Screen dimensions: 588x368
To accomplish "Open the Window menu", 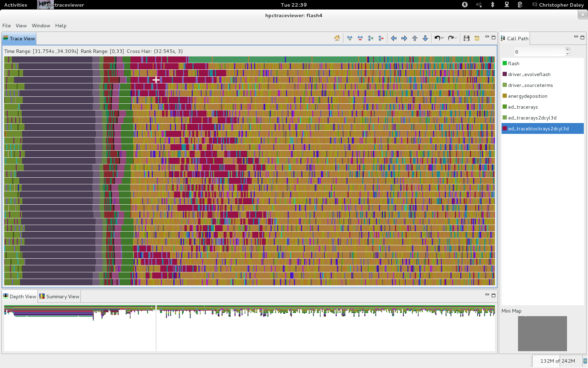I will [x=41, y=26].
